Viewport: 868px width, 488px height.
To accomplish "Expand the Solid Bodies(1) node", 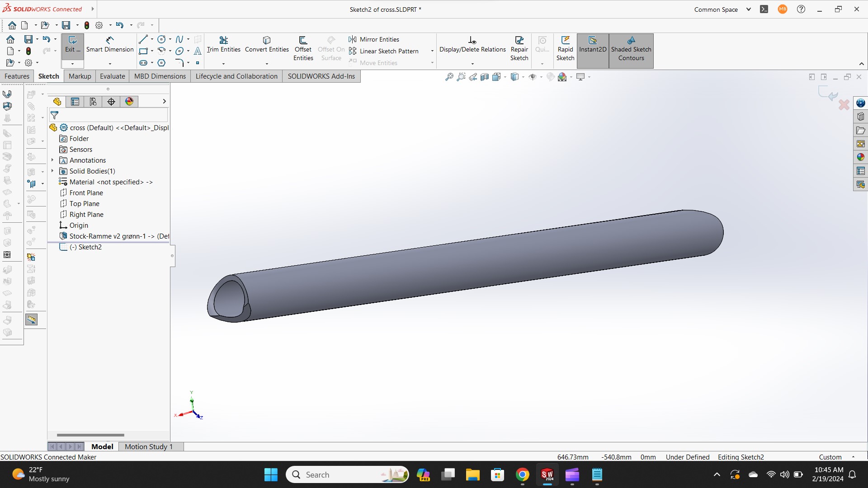I will (x=52, y=171).
